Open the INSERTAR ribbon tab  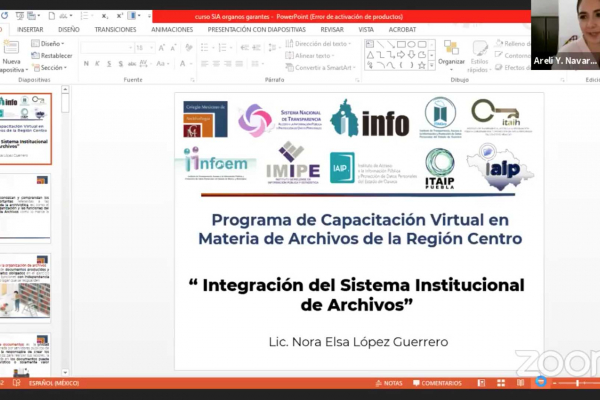pos(30,29)
